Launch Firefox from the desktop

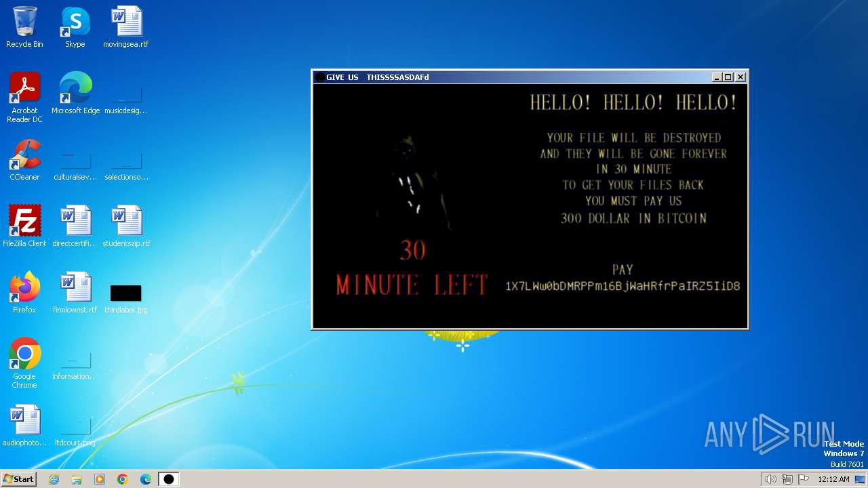click(x=24, y=293)
